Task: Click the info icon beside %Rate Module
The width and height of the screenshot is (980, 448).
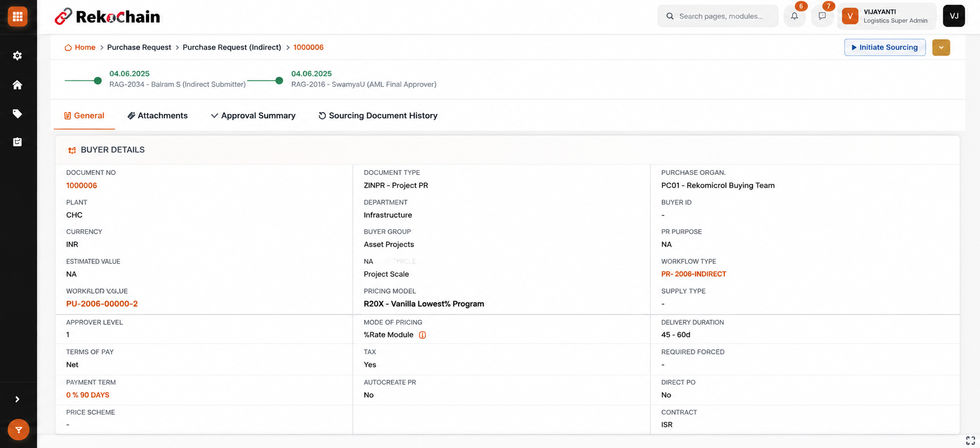Action: 422,335
